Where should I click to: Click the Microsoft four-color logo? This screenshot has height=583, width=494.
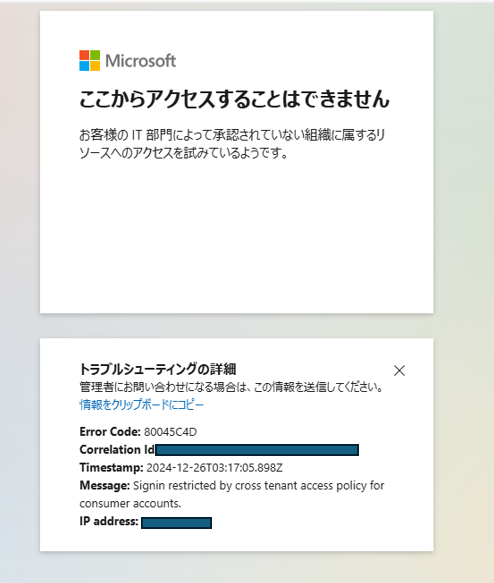click(90, 61)
